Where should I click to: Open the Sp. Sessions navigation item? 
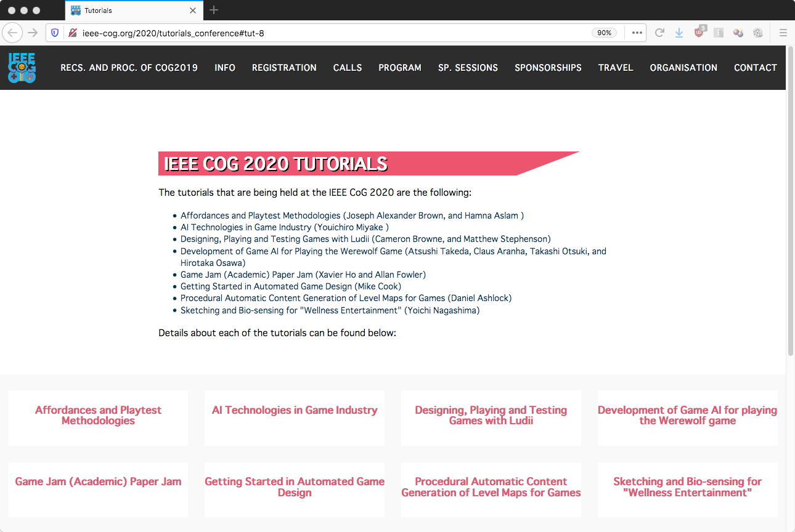coord(468,68)
